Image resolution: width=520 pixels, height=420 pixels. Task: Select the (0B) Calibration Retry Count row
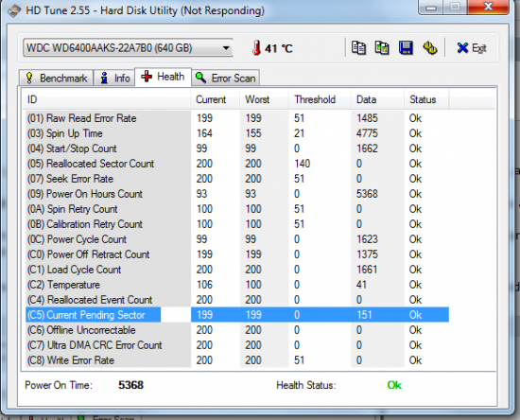point(237,224)
